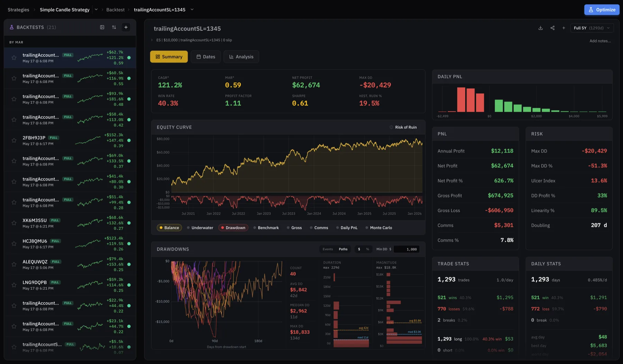Click the Net Profit $62,674 summary value

(306, 85)
